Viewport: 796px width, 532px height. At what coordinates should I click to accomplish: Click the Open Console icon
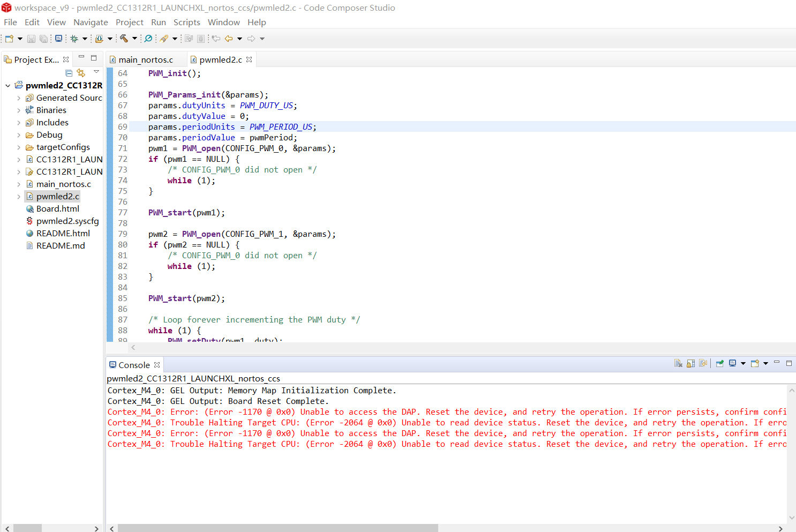(755, 364)
